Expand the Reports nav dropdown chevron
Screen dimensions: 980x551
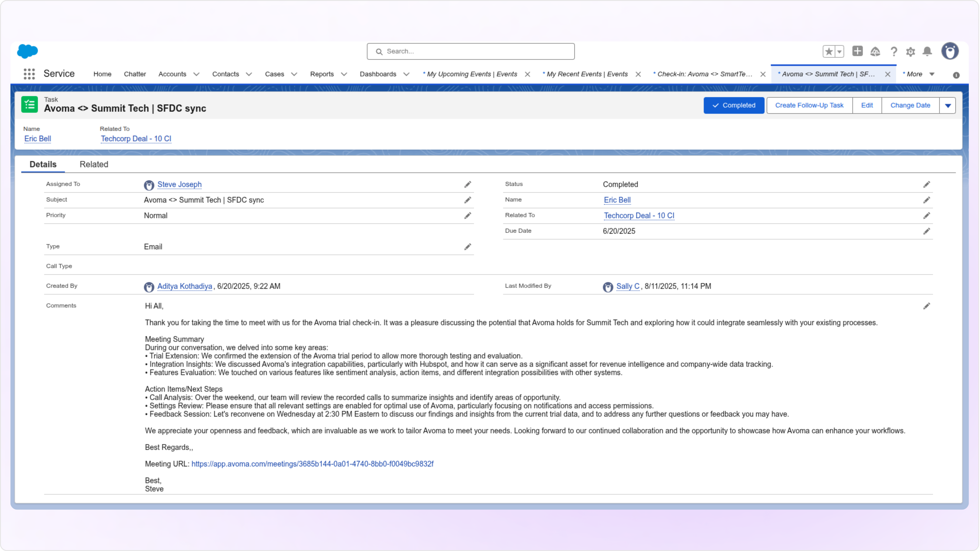344,74
